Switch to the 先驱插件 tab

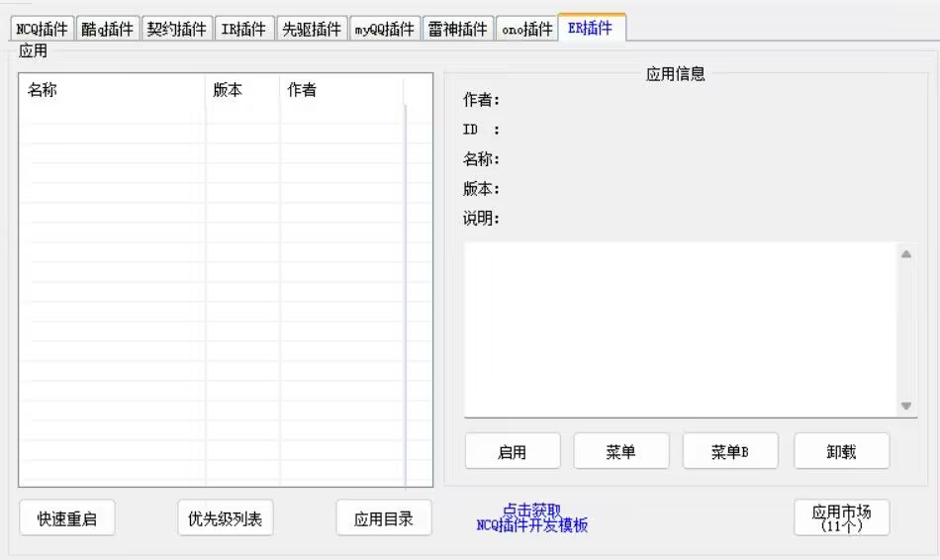click(x=311, y=29)
